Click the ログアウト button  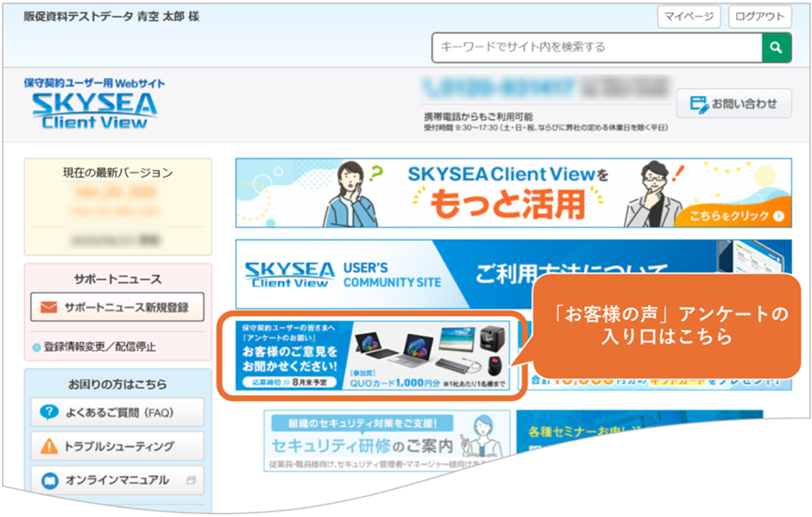(x=760, y=17)
